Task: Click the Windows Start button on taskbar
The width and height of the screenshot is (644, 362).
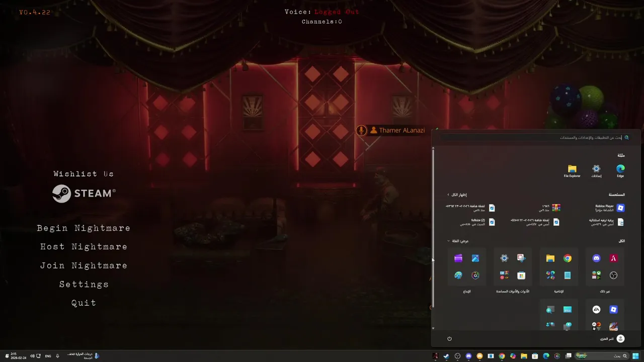Action: [636, 356]
